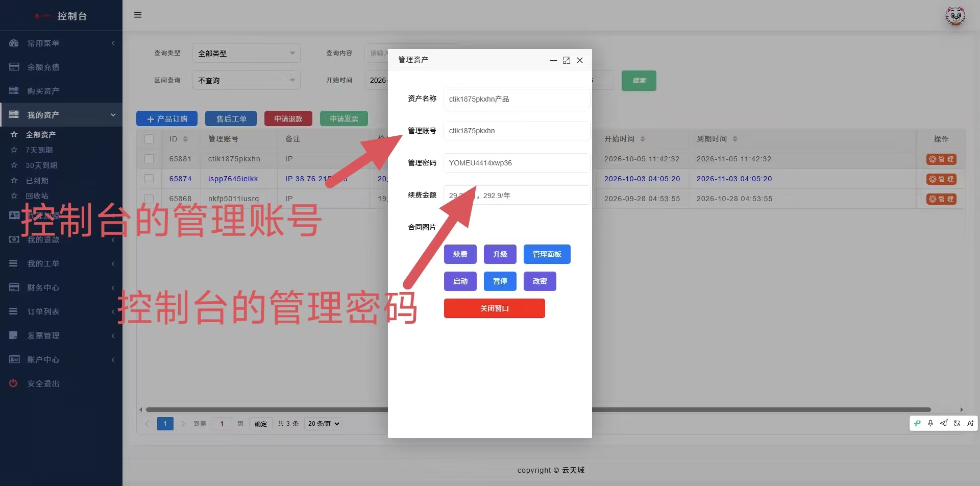980x486 pixels.
Task: Toggle the select-all checkbox in table header
Action: 149,139
